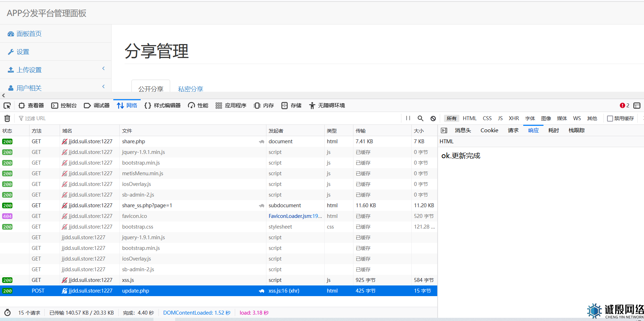Click xss.js:16 (xhr) initiator link
The height and width of the screenshot is (321, 644).
pos(284,291)
